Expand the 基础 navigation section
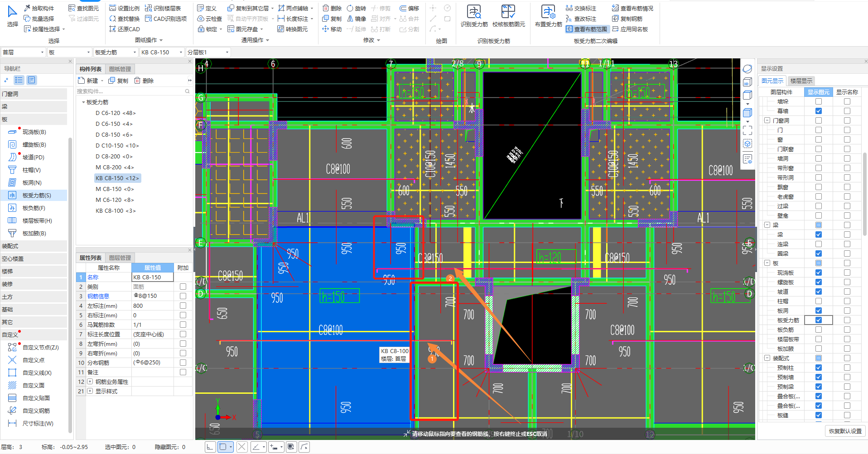The height and width of the screenshot is (454, 868). click(34, 309)
